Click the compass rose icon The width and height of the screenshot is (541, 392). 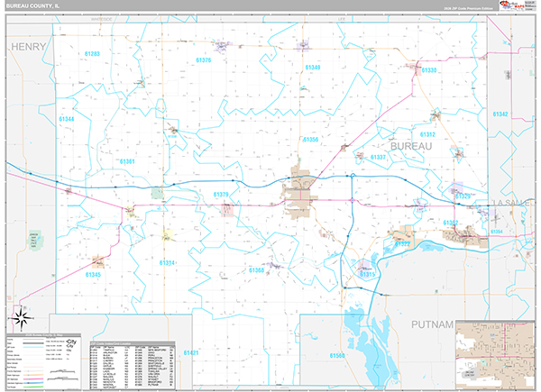[21, 318]
